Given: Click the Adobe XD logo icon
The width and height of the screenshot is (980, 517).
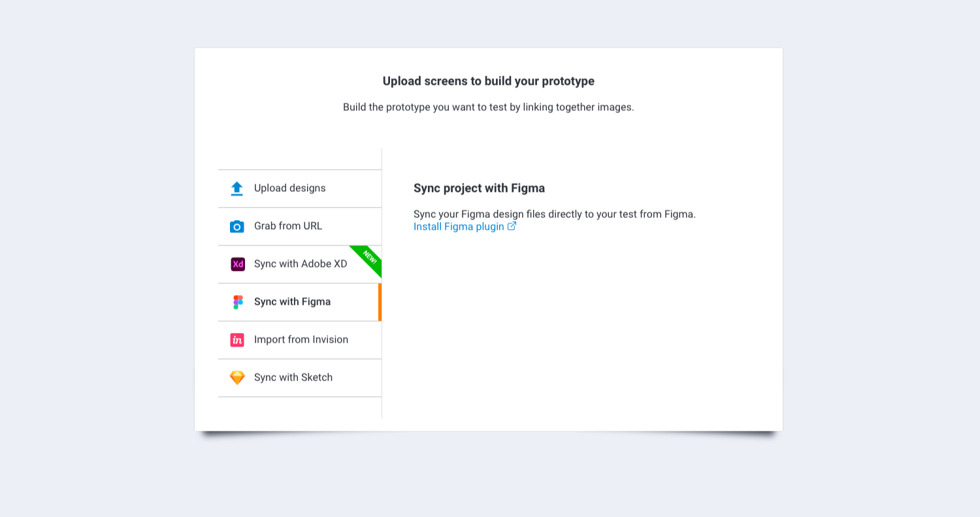Looking at the screenshot, I should 237,264.
